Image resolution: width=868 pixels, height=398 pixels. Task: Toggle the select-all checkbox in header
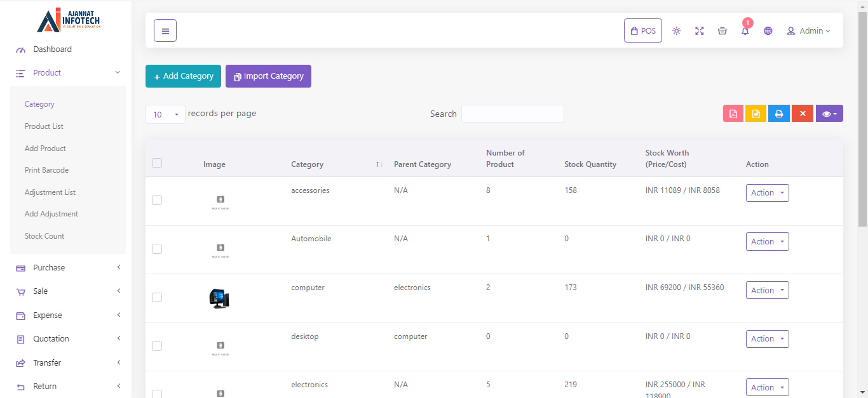(x=157, y=163)
